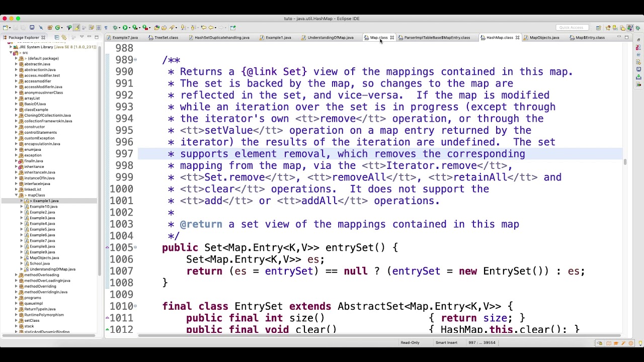
Task: Click the 997 : 39554 cursor position indicator
Action: pyautogui.click(x=482, y=343)
